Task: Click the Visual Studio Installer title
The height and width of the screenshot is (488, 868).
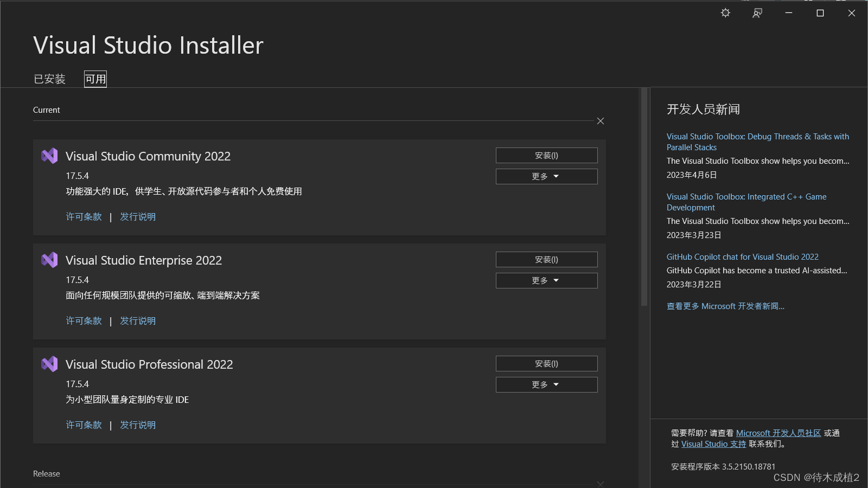Action: (148, 46)
